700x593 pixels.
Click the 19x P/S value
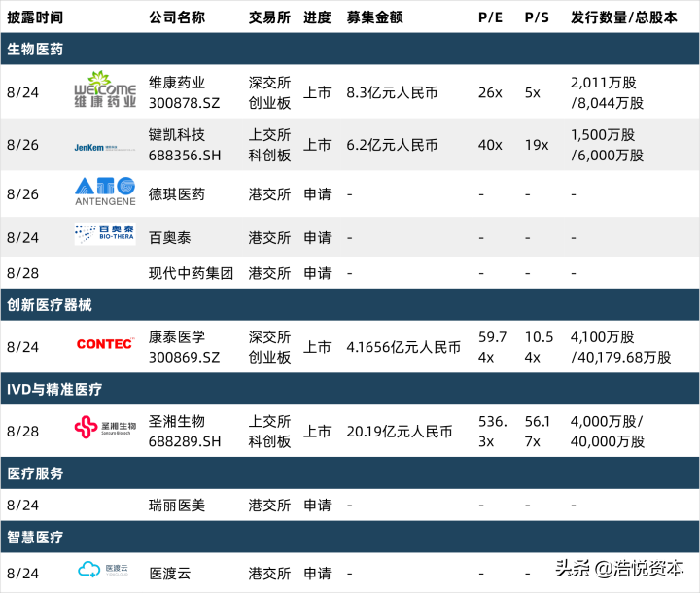[537, 145]
